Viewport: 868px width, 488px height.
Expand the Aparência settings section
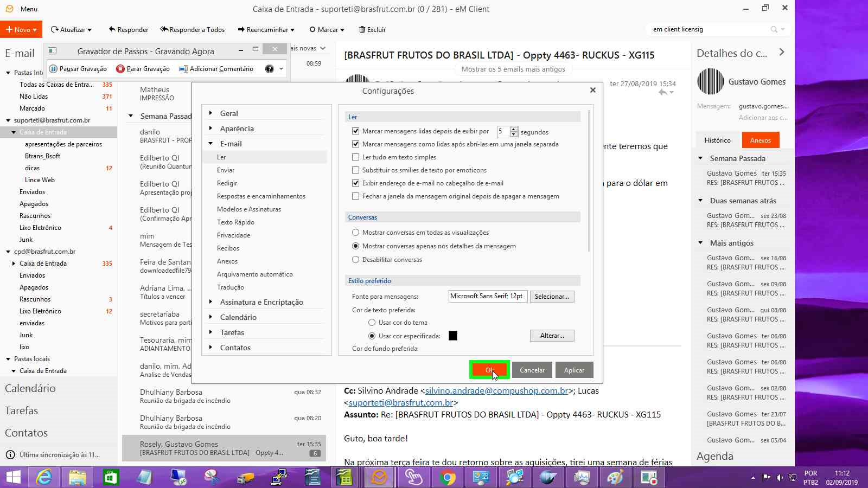point(210,129)
